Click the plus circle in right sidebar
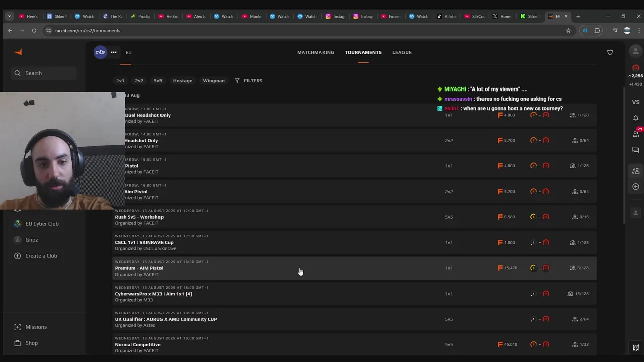Viewport: 644px width, 362px height. click(x=636, y=187)
